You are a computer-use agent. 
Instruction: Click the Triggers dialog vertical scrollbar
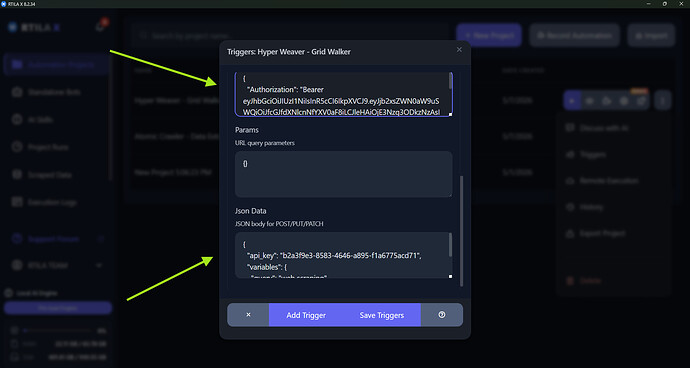[461, 231]
